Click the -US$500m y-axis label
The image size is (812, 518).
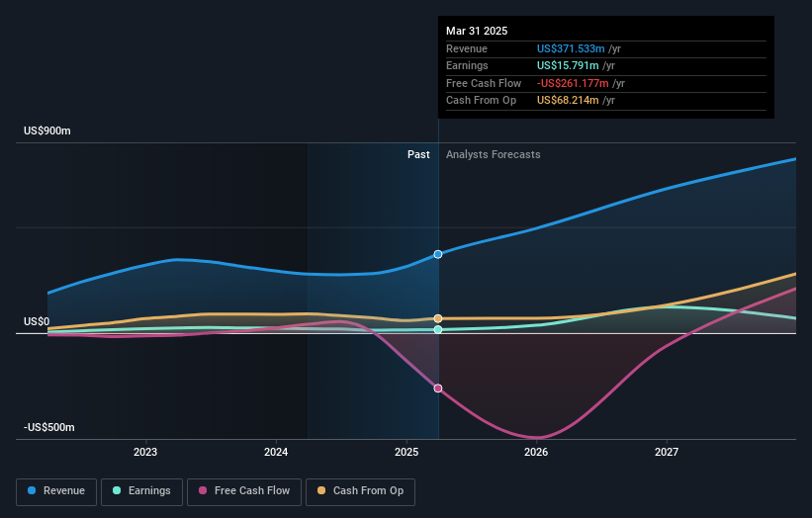coord(49,427)
